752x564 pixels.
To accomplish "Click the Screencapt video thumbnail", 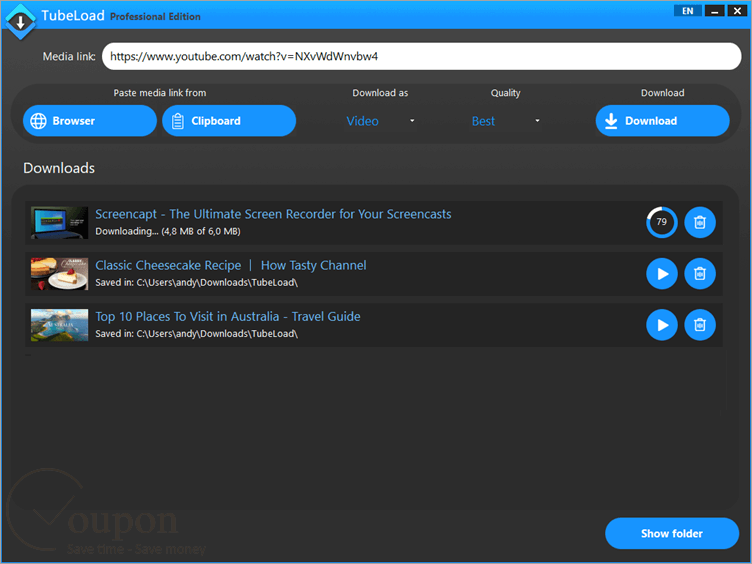I will click(x=59, y=223).
